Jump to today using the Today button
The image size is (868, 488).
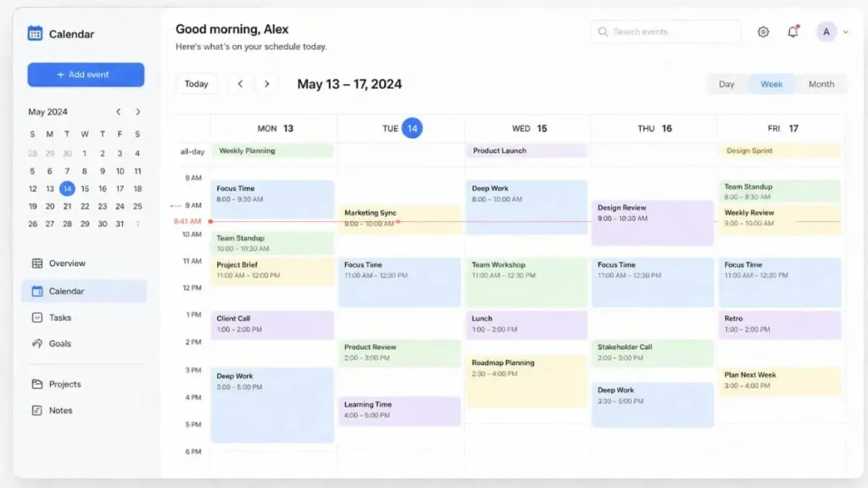[197, 84]
